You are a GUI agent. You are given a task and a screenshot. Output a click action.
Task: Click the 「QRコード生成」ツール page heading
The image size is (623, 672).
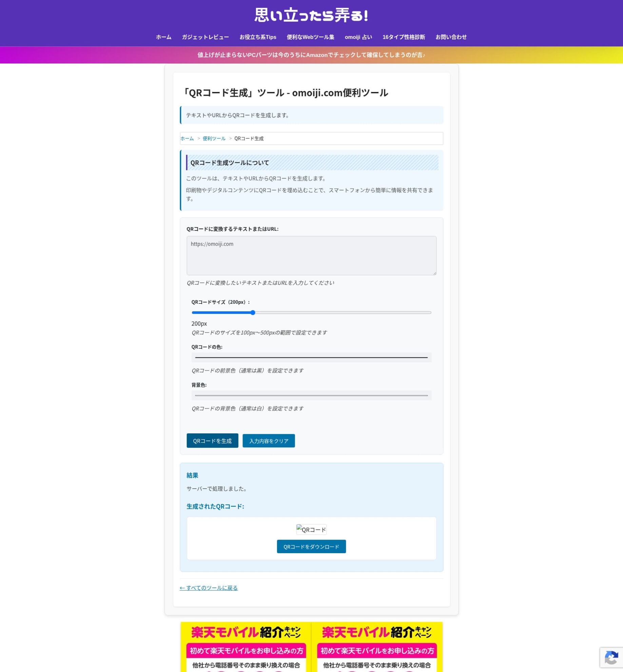click(x=285, y=93)
